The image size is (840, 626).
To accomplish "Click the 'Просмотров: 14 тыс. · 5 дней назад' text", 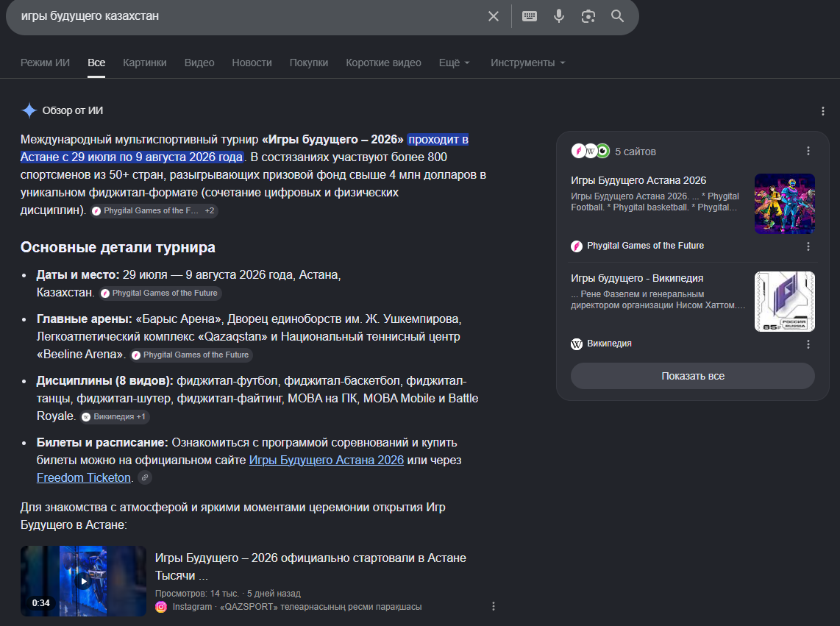I will pos(228,594).
